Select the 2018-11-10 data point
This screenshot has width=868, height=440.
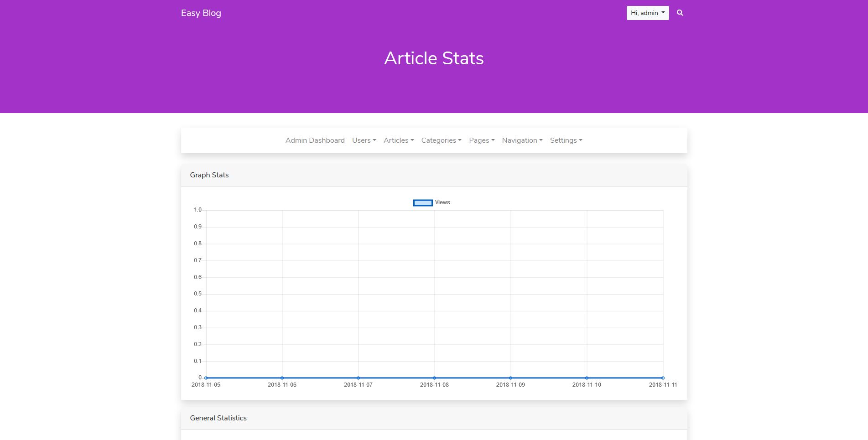[x=587, y=378]
